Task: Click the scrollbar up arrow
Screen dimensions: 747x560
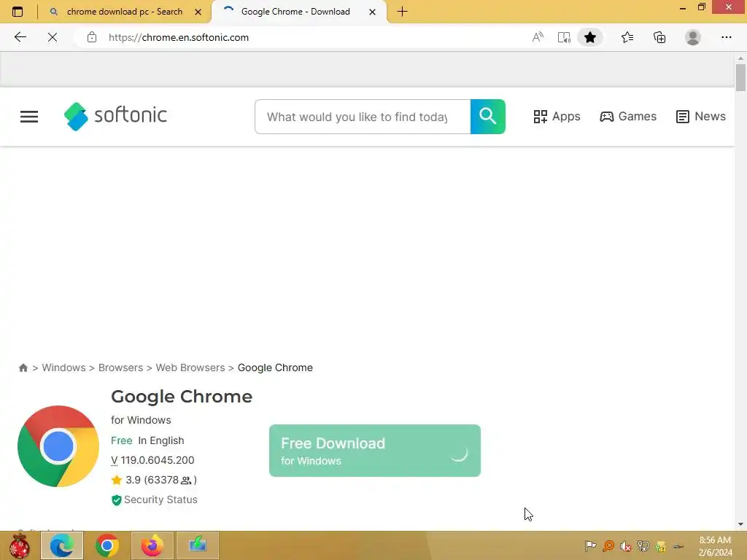Action: click(x=740, y=58)
